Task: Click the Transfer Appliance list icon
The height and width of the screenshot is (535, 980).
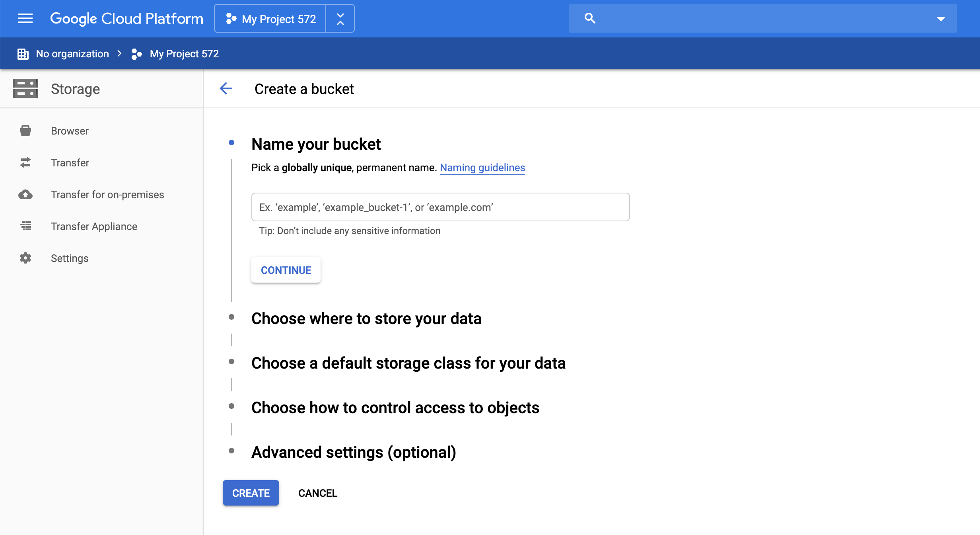Action: coord(25,226)
